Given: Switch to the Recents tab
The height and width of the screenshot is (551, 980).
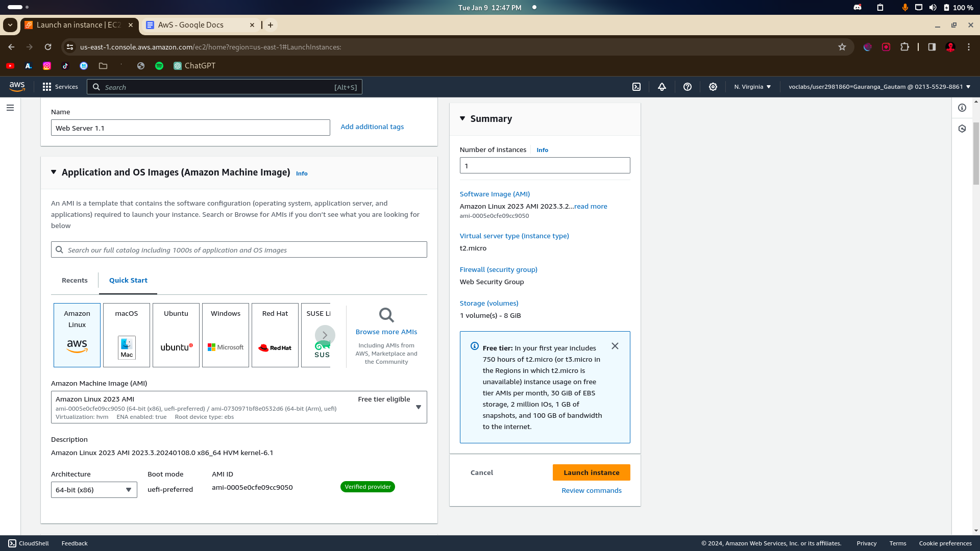Looking at the screenshot, I should click(x=75, y=280).
